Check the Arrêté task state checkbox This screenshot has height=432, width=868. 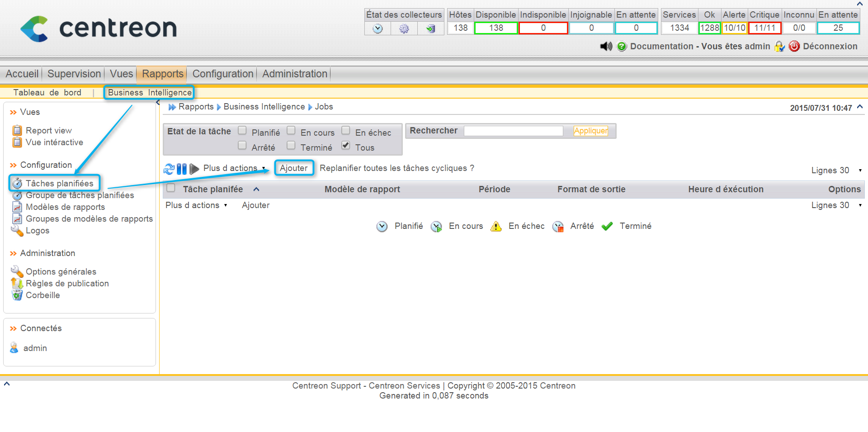[x=242, y=145]
